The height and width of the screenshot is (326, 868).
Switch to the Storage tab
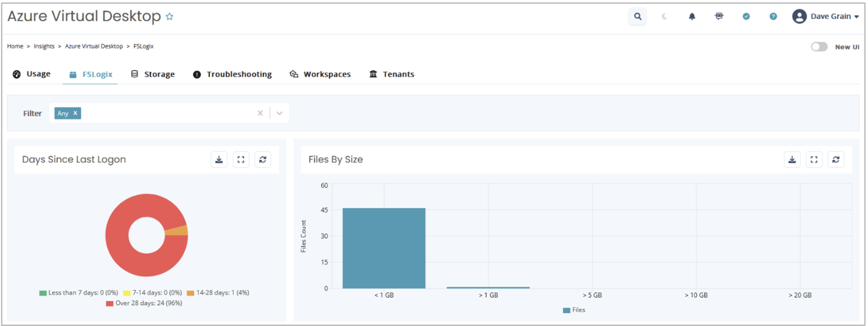pos(153,74)
